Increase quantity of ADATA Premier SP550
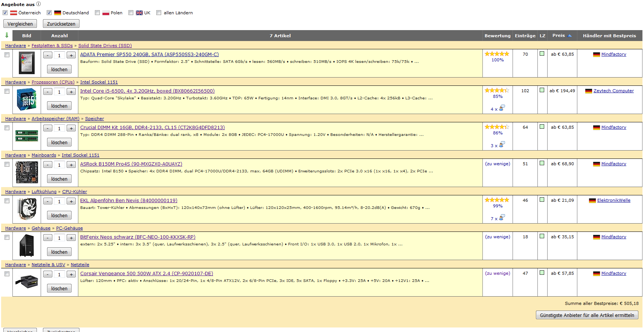Screen dimensions: 644x332 tap(71, 55)
